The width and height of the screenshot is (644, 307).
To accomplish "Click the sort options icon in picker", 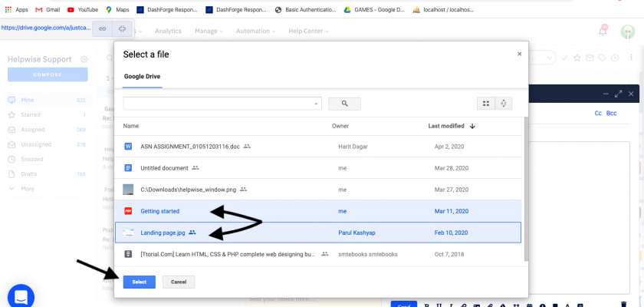I will coord(504,104).
